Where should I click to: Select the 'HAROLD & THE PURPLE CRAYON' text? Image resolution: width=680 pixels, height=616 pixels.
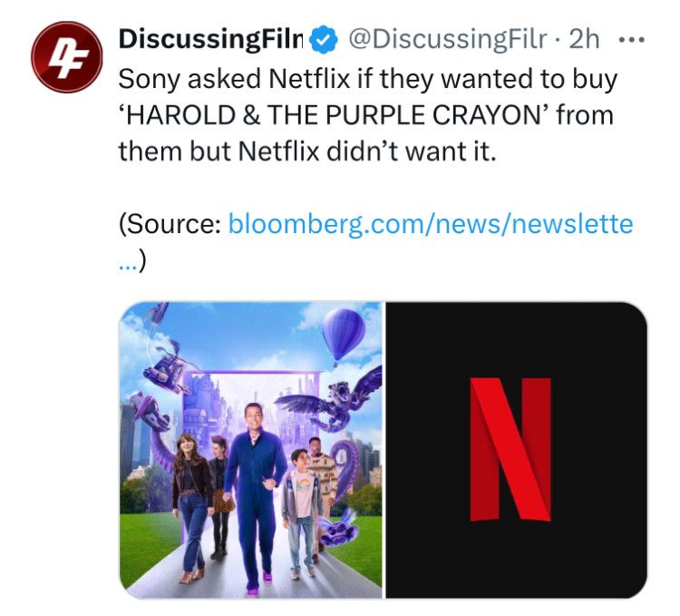334,115
